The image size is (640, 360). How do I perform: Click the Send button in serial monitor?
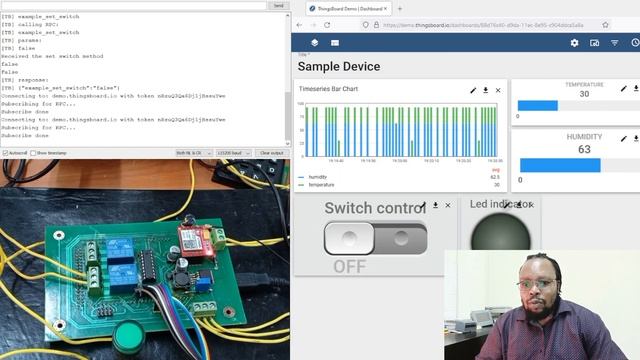click(x=278, y=5)
